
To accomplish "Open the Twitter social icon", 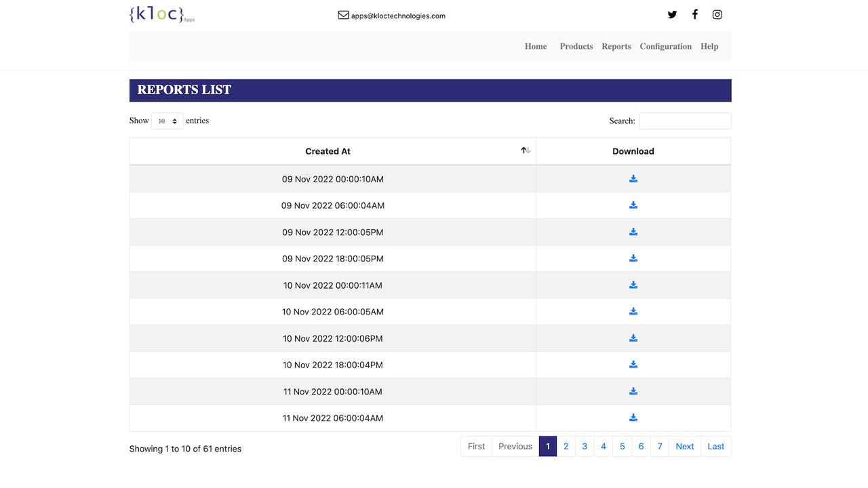I will [672, 14].
